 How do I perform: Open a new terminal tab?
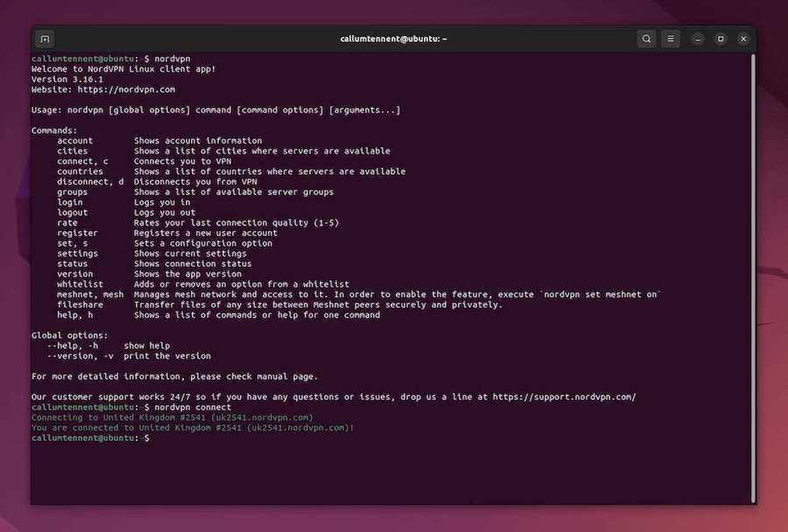click(45, 38)
